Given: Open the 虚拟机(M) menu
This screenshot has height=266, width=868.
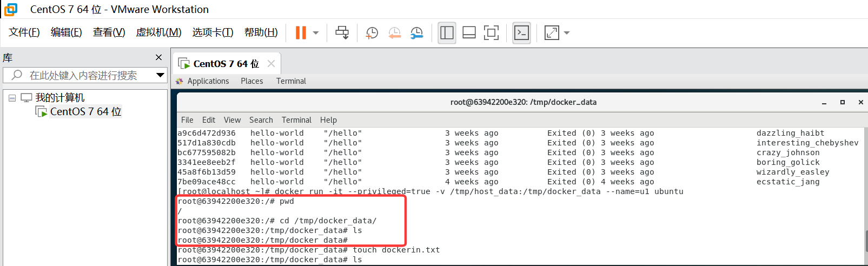Looking at the screenshot, I should click(158, 32).
